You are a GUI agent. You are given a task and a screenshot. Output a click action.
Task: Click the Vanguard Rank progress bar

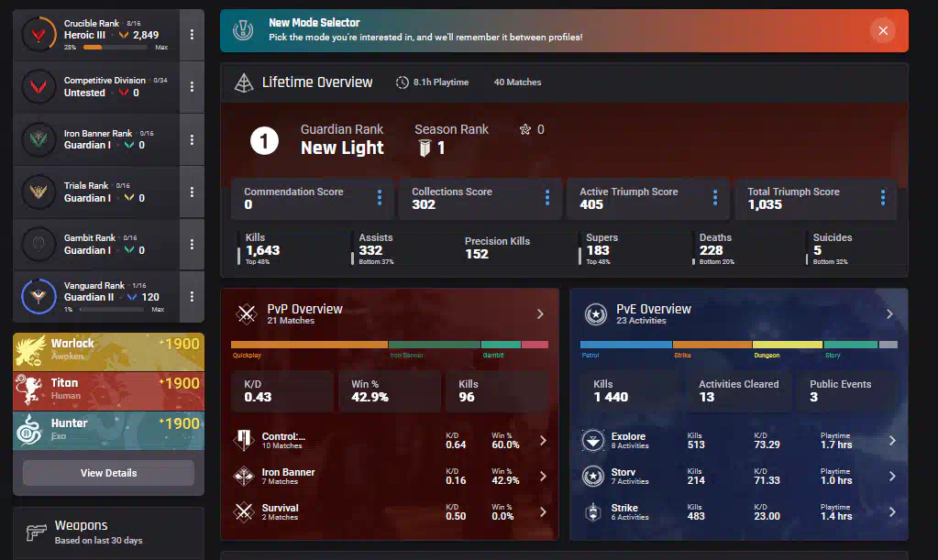(112, 310)
